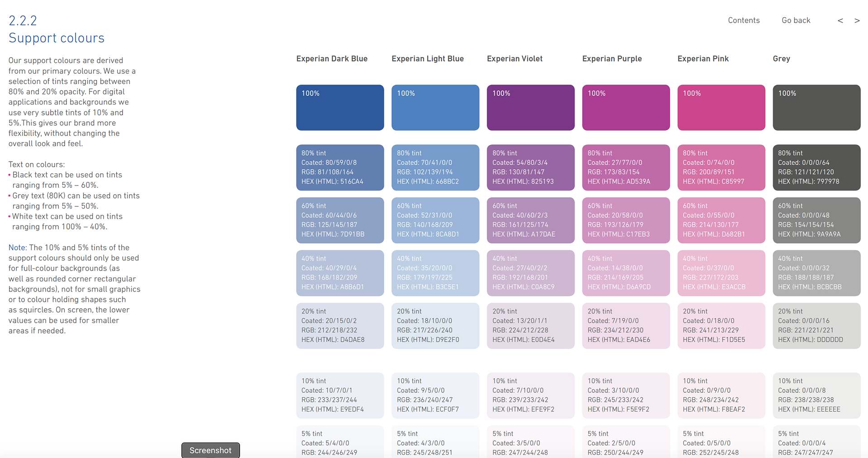Click the 10% tint swatch HEX EFE9F2
Image resolution: width=868 pixels, height=458 pixels.
tap(531, 396)
